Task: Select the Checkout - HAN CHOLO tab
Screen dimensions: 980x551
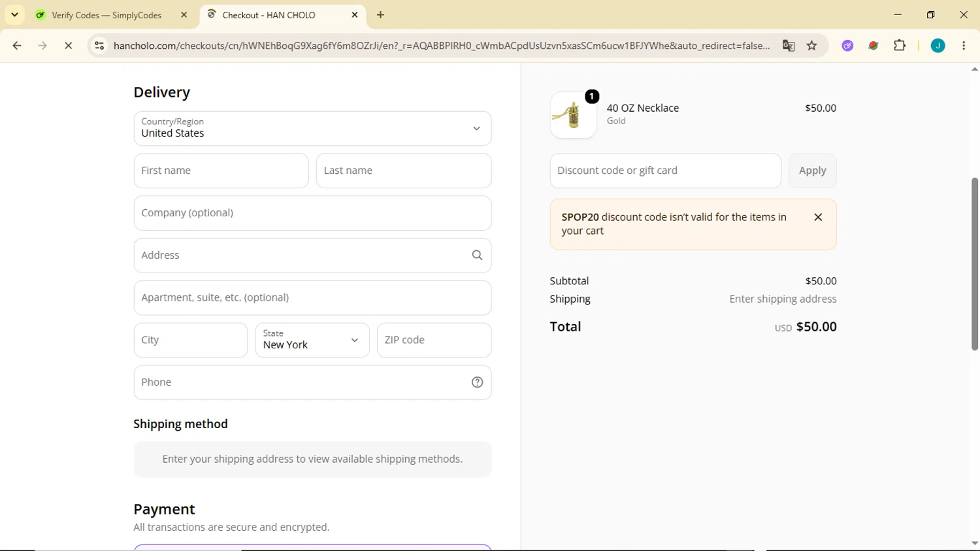Action: pos(283,15)
